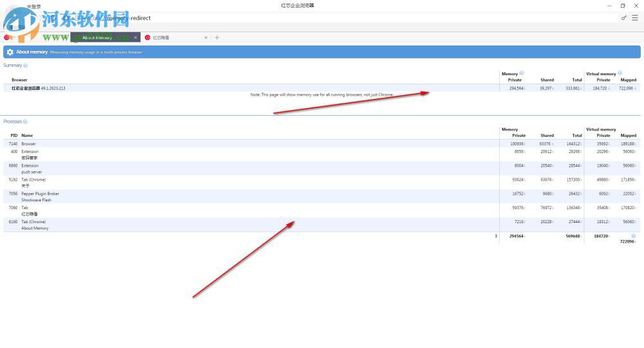
Task: Click the Name column header in Processes
Action: pyautogui.click(x=27, y=136)
